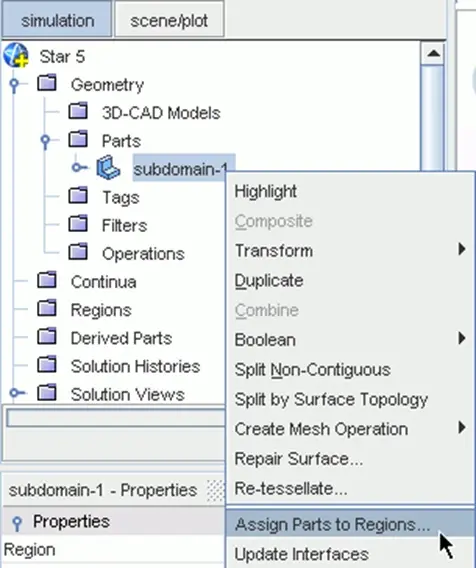Click the Operations folder icon
The width and height of the screenshot is (476, 568).
point(78,252)
